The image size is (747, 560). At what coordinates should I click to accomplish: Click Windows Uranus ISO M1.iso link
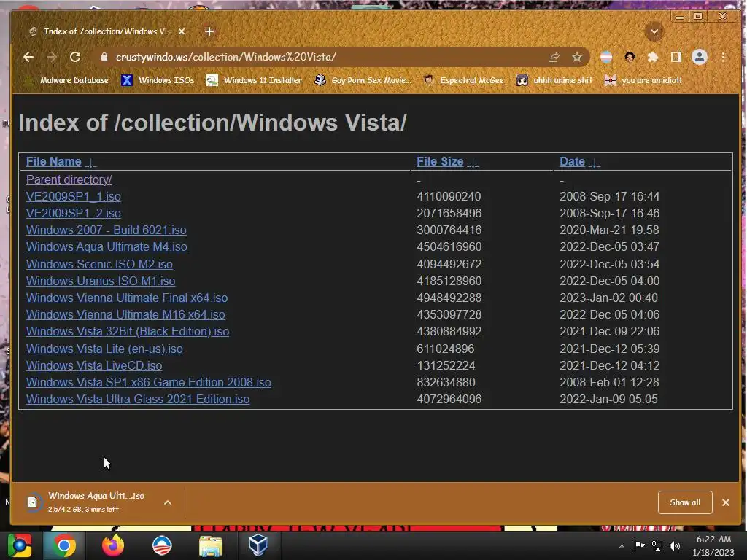coord(101,281)
